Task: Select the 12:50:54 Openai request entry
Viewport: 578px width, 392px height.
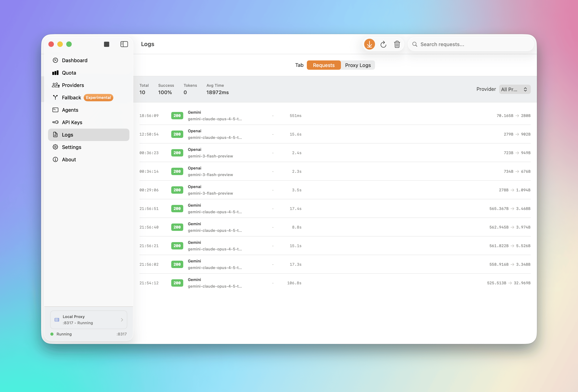Action: pyautogui.click(x=335, y=134)
